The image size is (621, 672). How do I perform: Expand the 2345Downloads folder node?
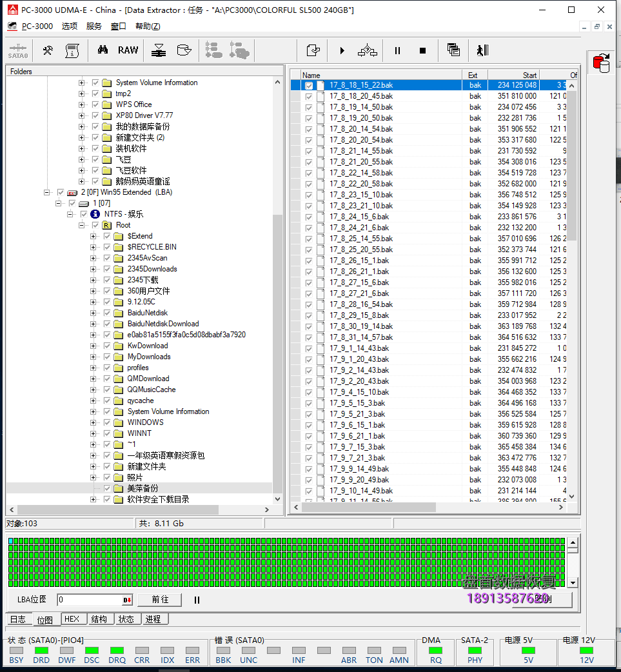tap(93, 269)
